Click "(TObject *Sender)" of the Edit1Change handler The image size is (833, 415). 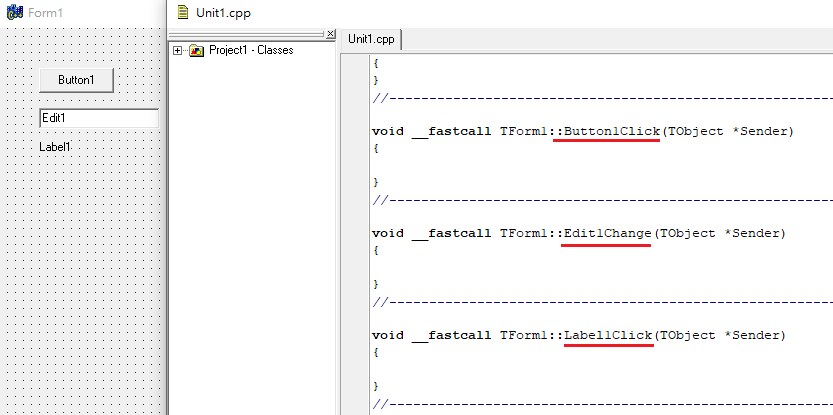[x=719, y=233]
